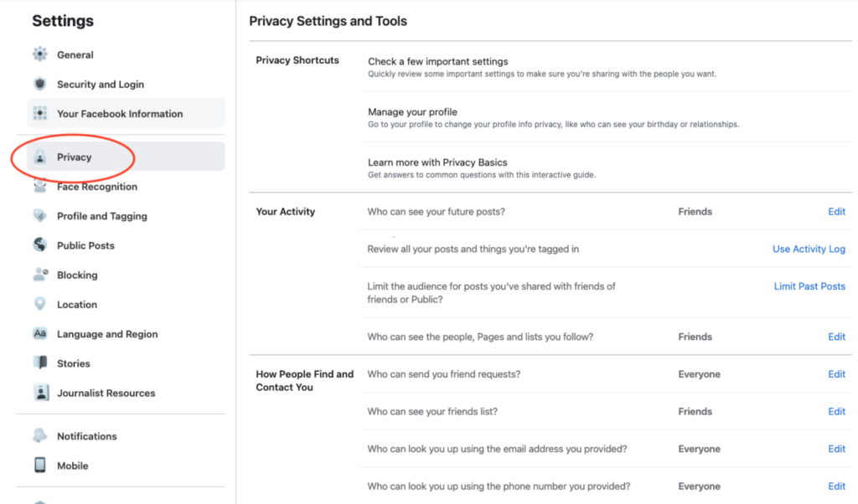Viewport: 858px width, 504px height.
Task: Click the 'Privacy Settings and Tools' heading
Action: coord(328,21)
